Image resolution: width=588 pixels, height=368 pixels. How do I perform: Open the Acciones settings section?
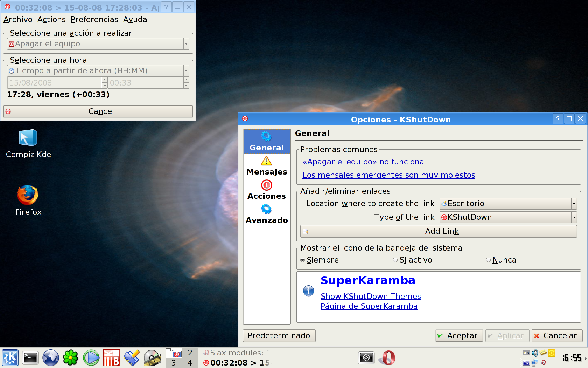click(x=266, y=190)
